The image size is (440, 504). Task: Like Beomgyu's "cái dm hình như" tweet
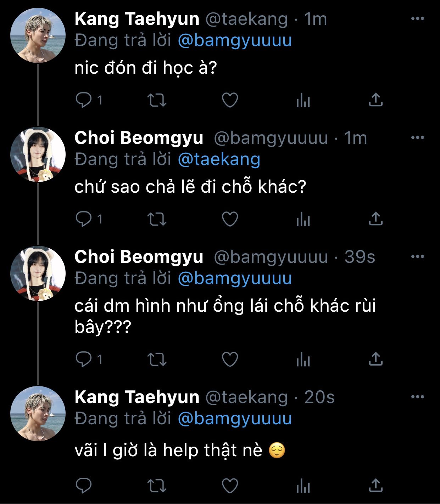tap(230, 359)
